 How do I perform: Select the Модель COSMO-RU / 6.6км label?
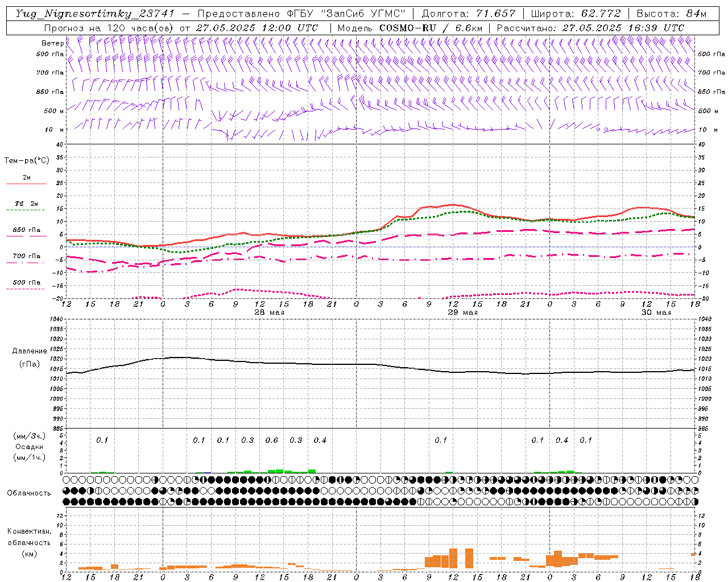[x=410, y=27]
